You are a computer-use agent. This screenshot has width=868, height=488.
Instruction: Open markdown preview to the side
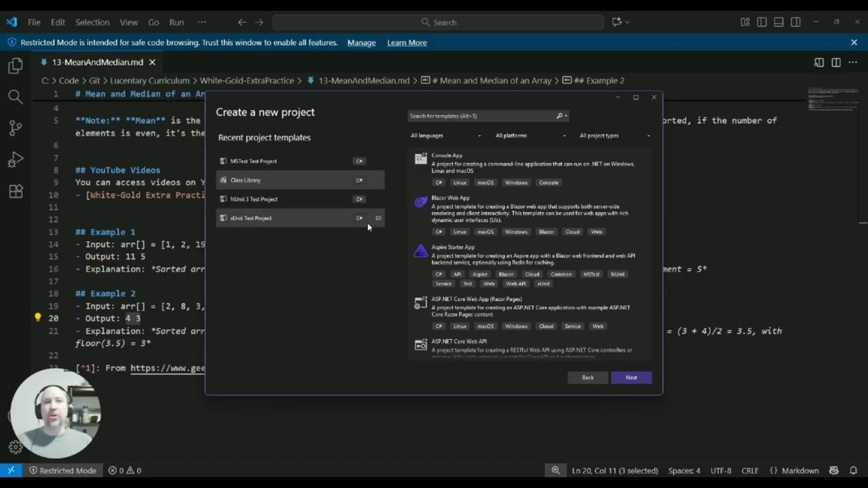point(819,62)
